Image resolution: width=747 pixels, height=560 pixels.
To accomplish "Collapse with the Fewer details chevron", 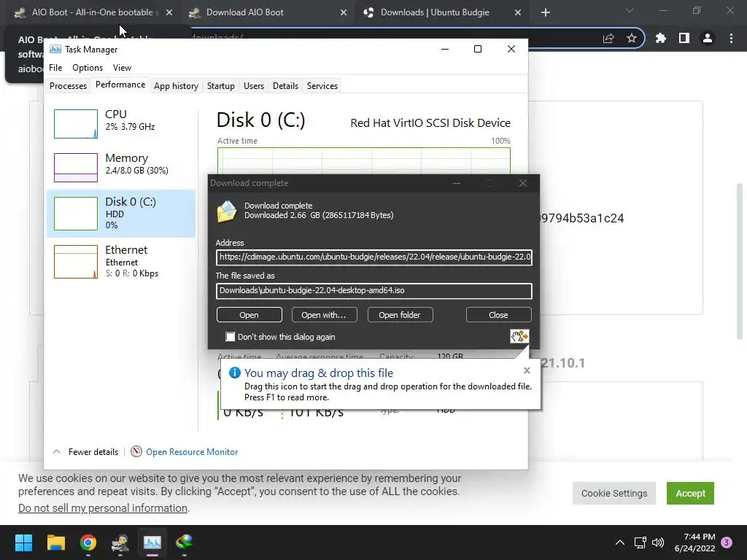I will pos(56,452).
